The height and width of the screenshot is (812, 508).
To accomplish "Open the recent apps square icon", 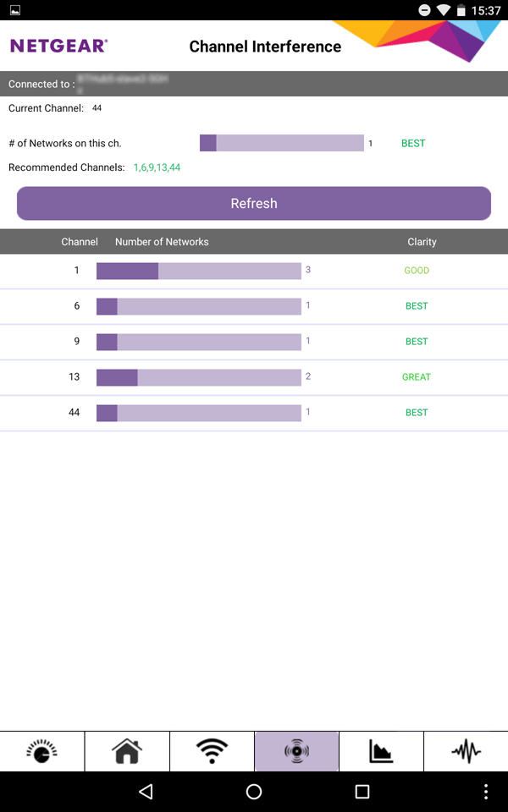I will [362, 792].
